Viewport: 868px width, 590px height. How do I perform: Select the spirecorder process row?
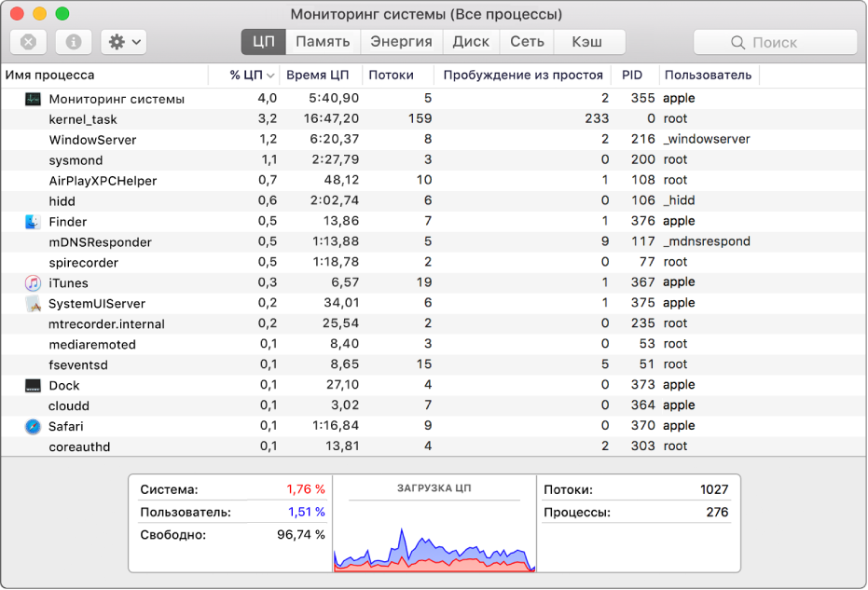click(434, 263)
